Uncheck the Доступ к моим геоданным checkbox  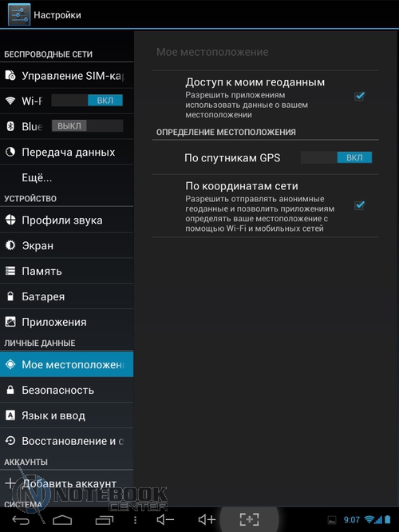(x=359, y=97)
